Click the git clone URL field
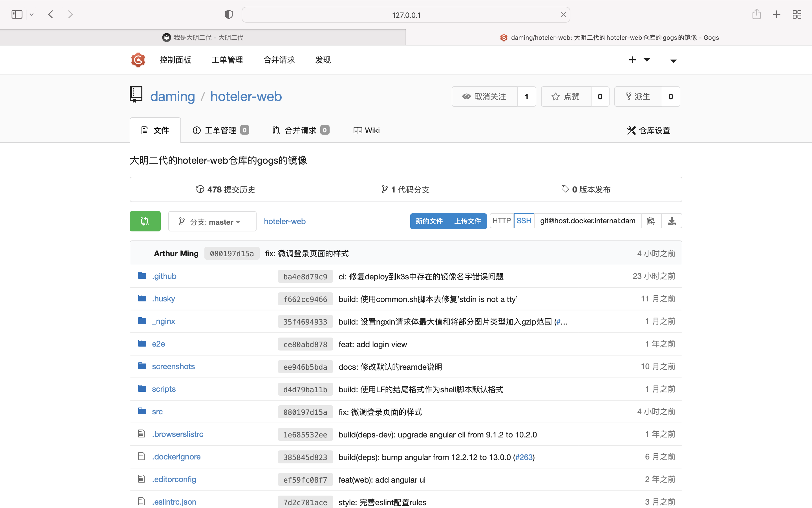The width and height of the screenshot is (812, 508). (588, 221)
